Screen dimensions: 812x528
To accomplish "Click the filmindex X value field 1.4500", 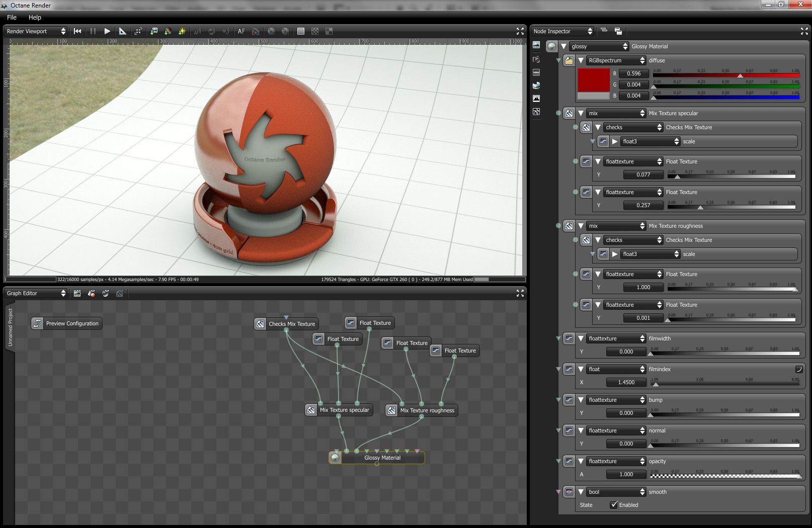I will click(626, 382).
